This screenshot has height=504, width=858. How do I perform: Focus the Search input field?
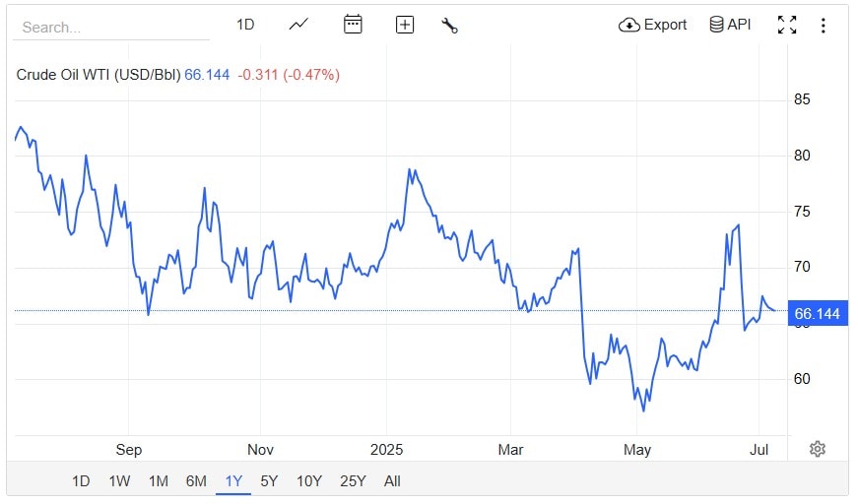(x=111, y=28)
